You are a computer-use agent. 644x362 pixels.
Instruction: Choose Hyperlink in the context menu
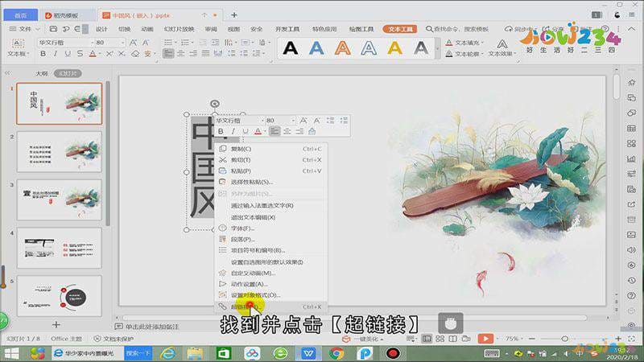271,306
